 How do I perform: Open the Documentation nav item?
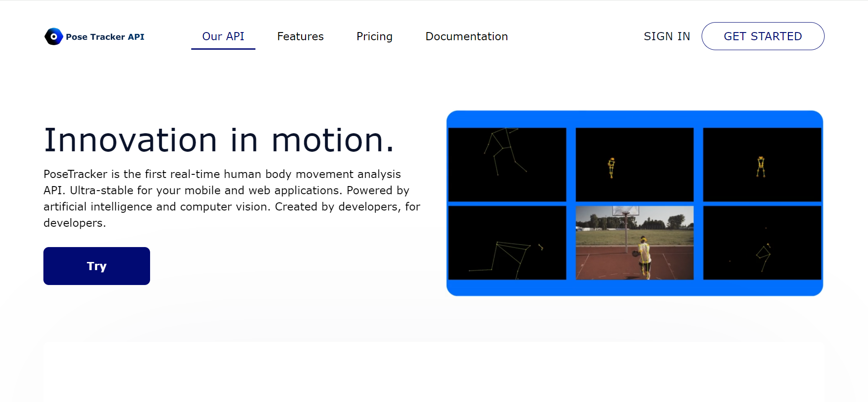[x=467, y=36]
